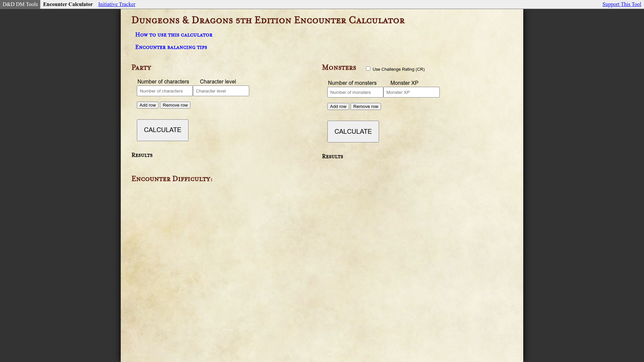Remove a row from the Monsters table
This screenshot has height=362, width=644.
point(365,106)
